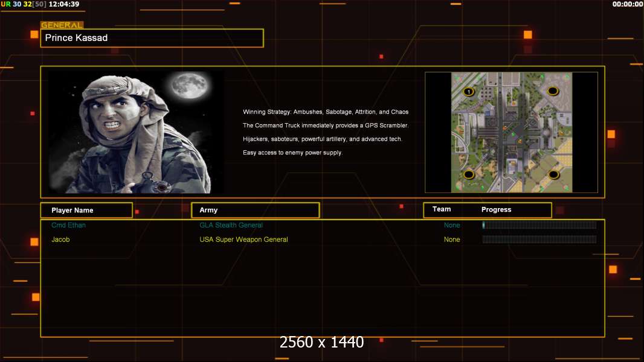Click the Team column header
Viewport: 644px width, 362px height.
pos(442,209)
